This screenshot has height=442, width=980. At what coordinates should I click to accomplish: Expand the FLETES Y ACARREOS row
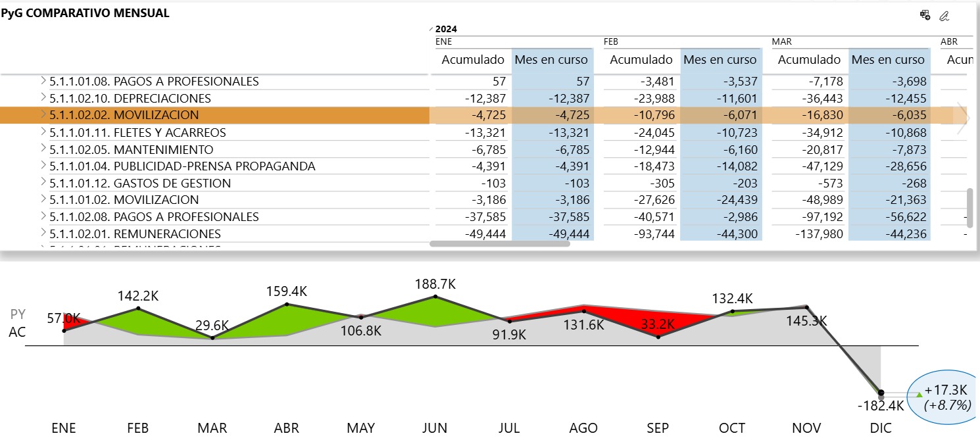[x=43, y=132]
